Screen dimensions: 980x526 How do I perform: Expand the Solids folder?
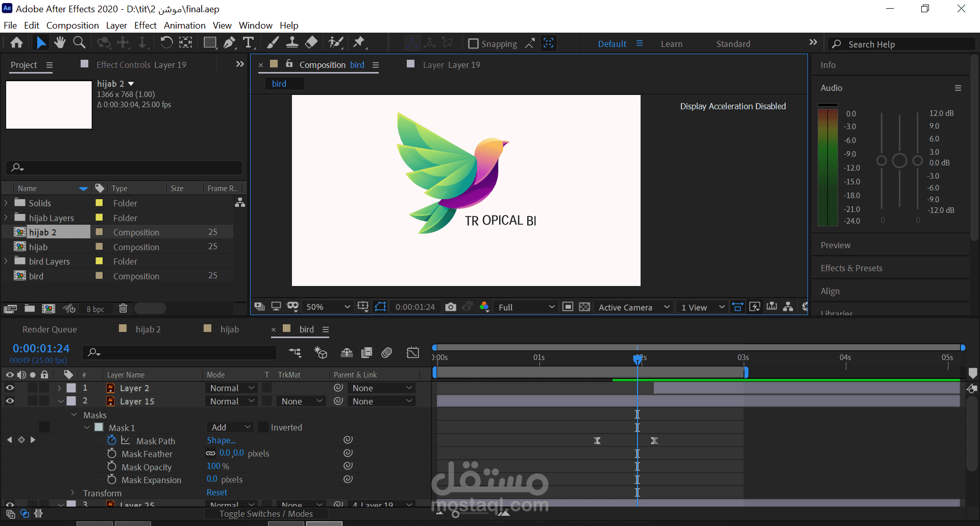coord(6,203)
